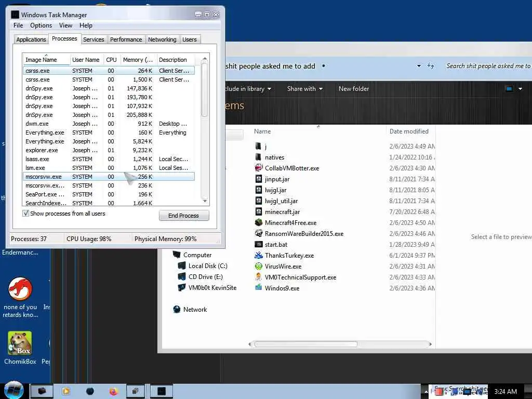Click the process list scrollbar thumb
Image resolution: width=532 pixels, height=399 pixels.
tap(204, 89)
